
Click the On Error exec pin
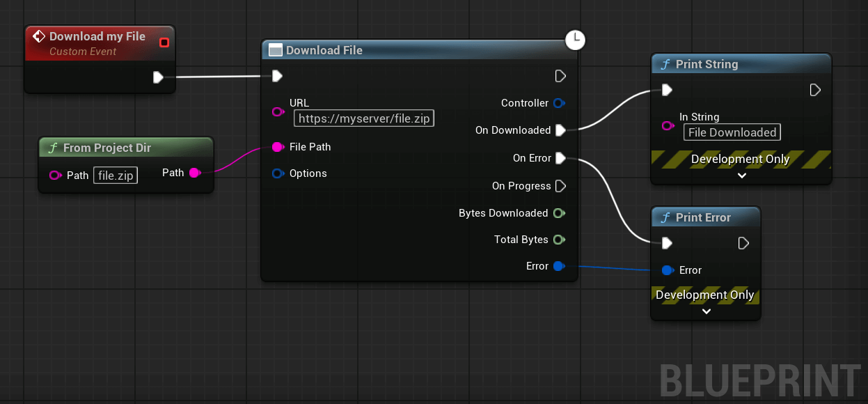pos(560,158)
